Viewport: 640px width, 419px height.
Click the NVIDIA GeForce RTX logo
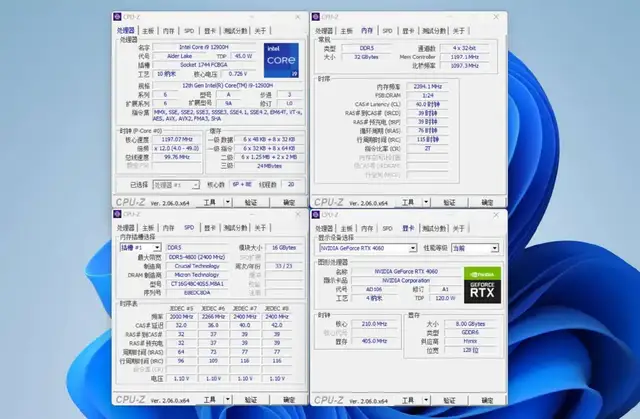coord(482,285)
